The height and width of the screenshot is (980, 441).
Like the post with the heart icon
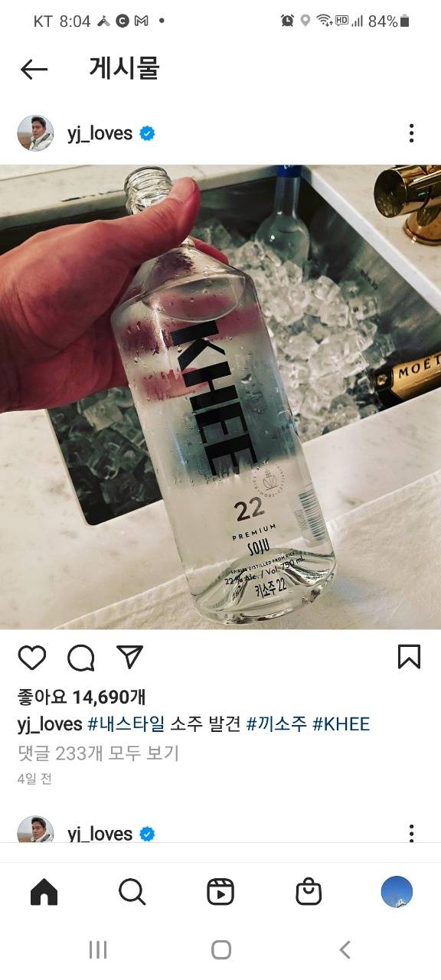[32, 658]
